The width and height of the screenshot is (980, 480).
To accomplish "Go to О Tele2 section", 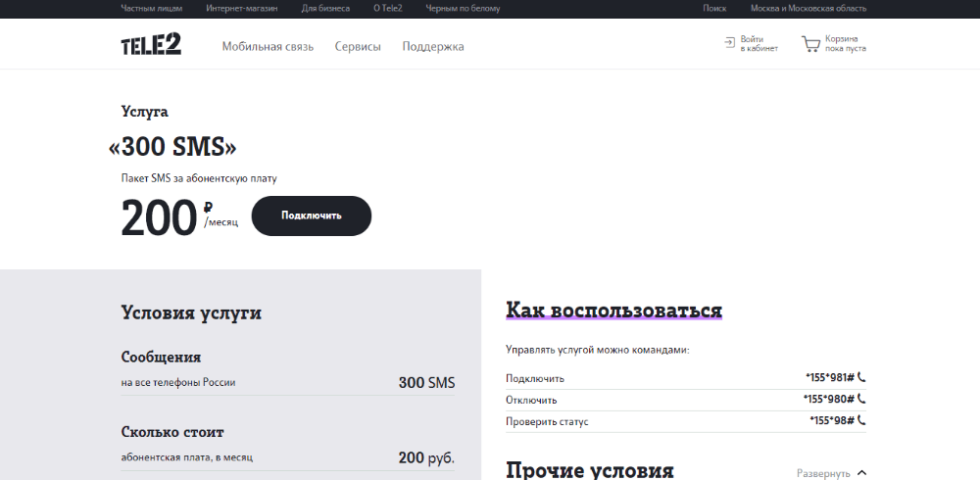I will pos(387,9).
